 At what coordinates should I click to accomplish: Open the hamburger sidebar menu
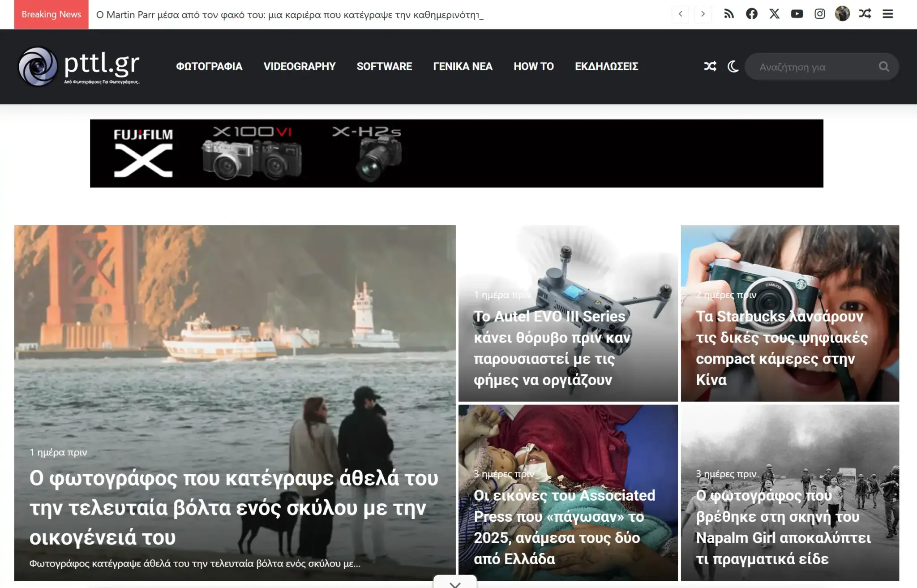click(x=888, y=14)
